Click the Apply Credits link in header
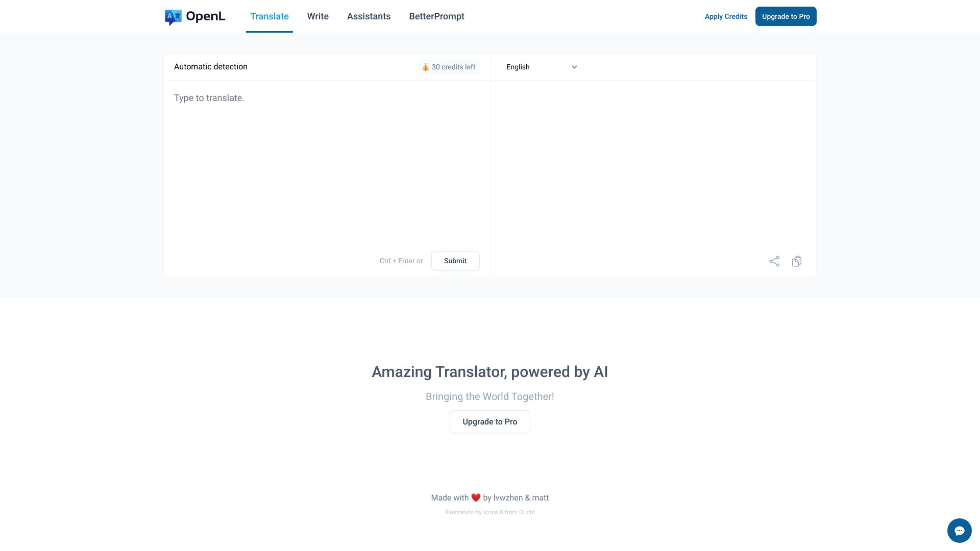This screenshot has width=980, height=551. (x=726, y=16)
